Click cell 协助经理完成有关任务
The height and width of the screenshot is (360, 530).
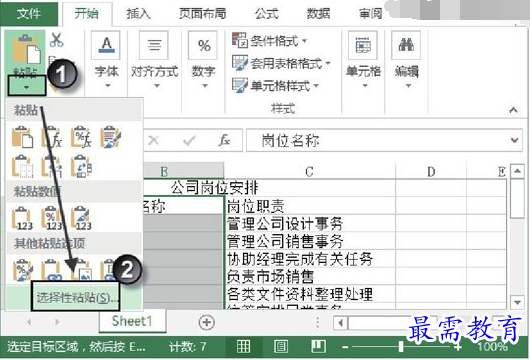[x=310, y=259]
